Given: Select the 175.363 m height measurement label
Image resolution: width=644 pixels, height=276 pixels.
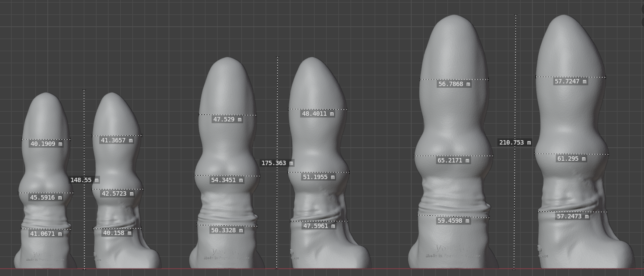Looking at the screenshot, I should tap(277, 163).
